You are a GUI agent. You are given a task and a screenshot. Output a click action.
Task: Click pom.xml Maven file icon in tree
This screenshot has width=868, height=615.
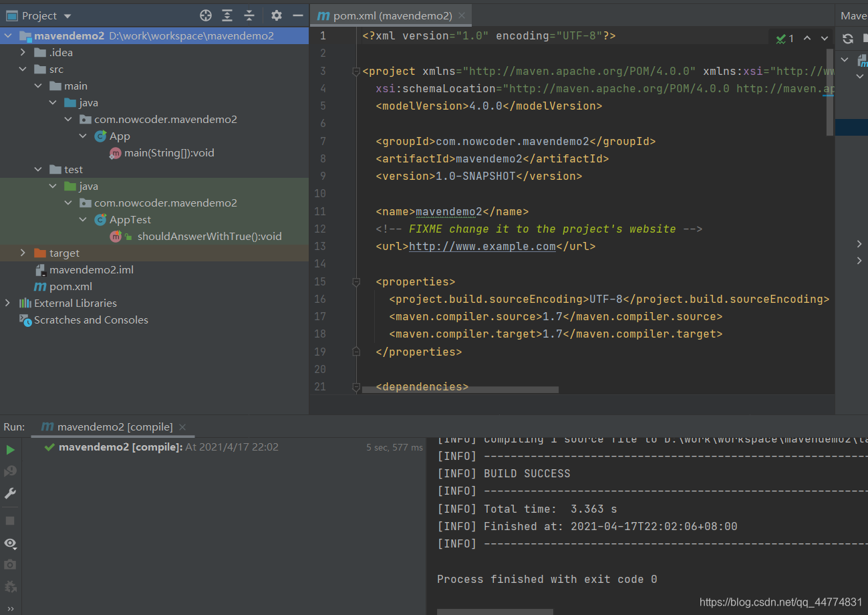[39, 286]
